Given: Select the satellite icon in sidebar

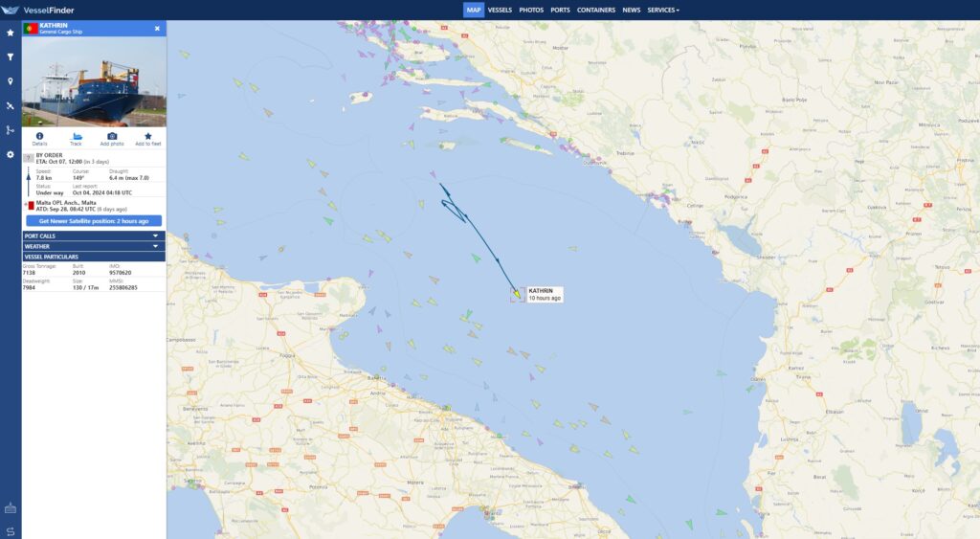Looking at the screenshot, I should [x=10, y=105].
